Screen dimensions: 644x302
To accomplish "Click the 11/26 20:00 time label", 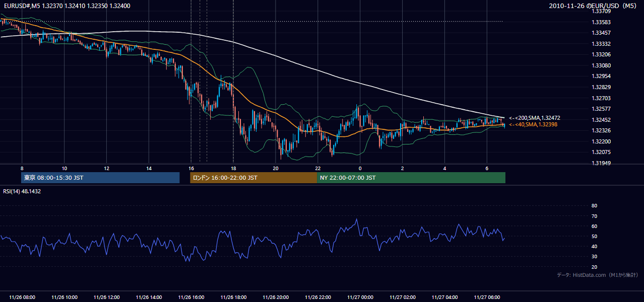I will coord(276,297).
